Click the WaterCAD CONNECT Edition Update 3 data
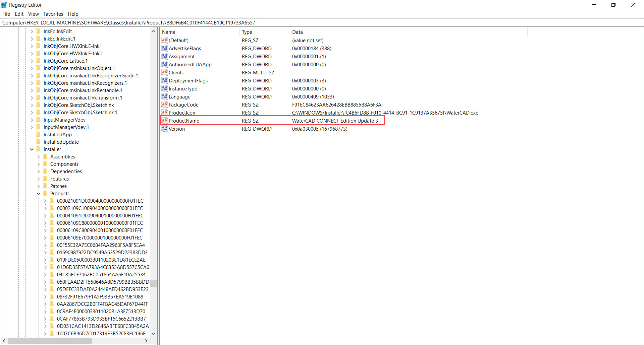Viewport: 644px width, 345px height. pyautogui.click(x=335, y=121)
